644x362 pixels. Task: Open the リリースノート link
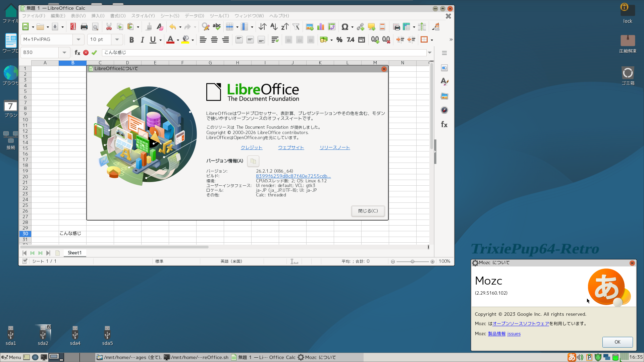pyautogui.click(x=334, y=148)
